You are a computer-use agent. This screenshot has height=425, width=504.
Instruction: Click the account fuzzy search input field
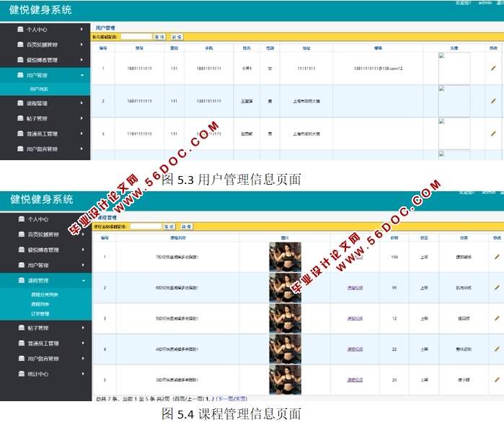136,37
